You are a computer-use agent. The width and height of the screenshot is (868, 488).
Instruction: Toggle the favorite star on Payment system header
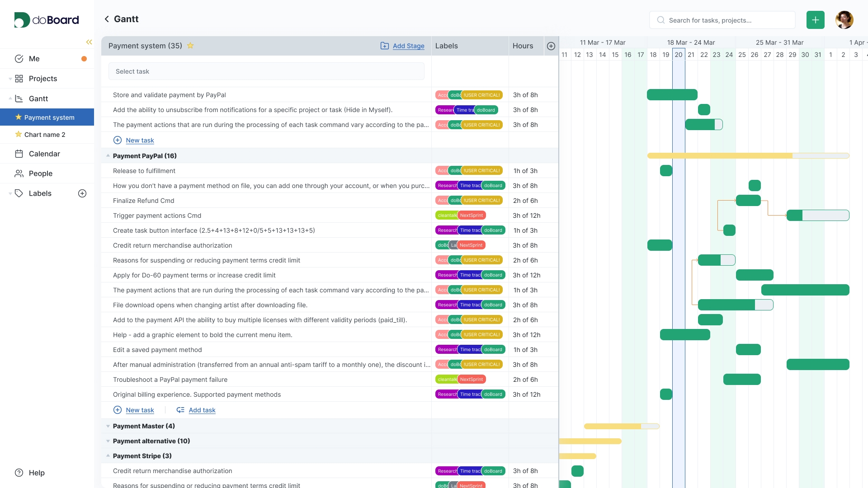point(190,46)
